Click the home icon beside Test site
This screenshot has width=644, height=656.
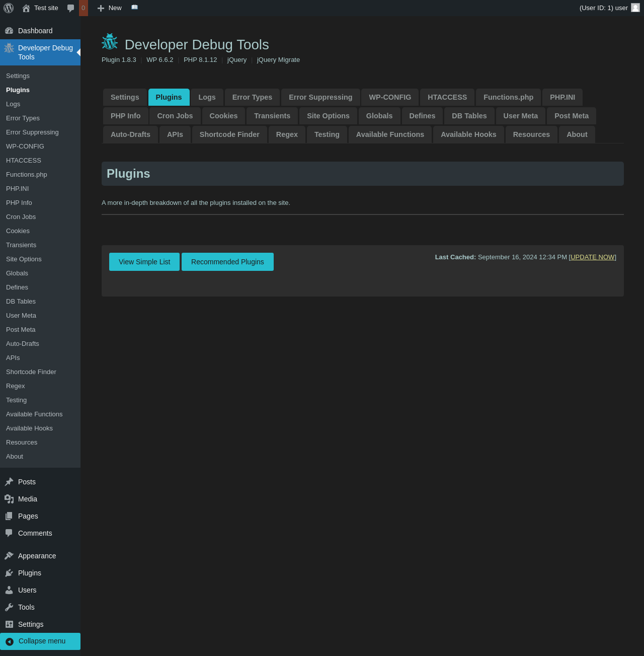point(26,8)
